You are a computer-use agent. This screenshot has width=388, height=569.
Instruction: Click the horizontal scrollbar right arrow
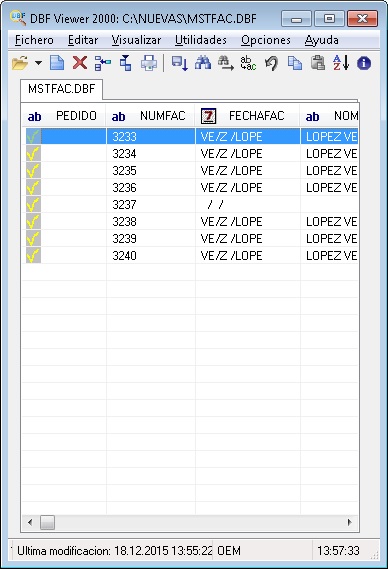tap(350, 523)
